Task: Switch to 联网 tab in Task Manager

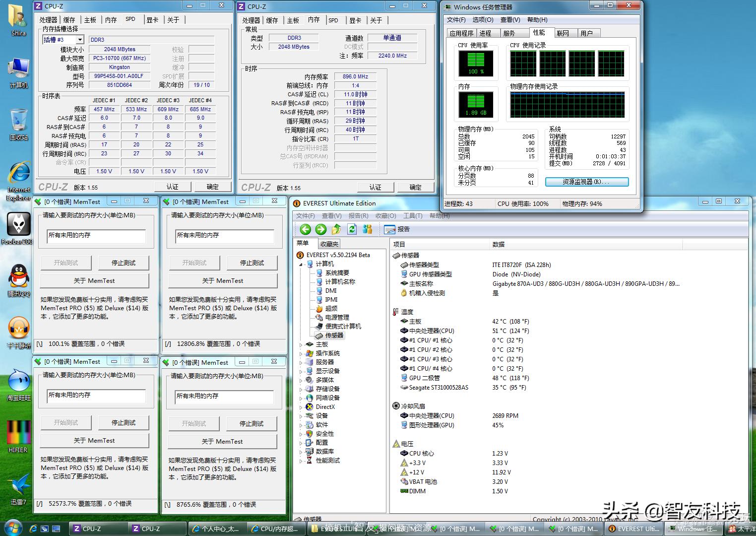Action: pos(563,33)
